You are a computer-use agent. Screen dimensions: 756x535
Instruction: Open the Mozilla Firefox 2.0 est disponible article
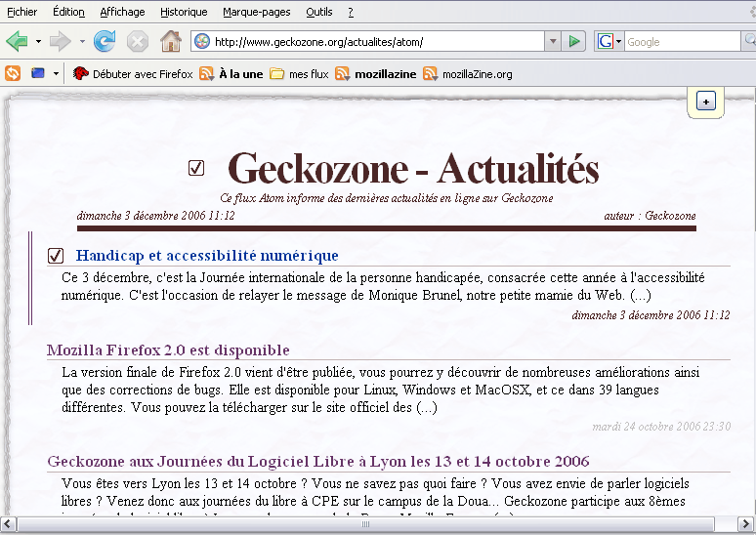[x=168, y=350]
